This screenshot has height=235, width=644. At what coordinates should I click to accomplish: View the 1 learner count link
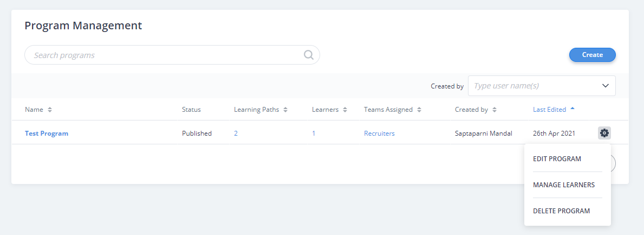[x=314, y=134]
